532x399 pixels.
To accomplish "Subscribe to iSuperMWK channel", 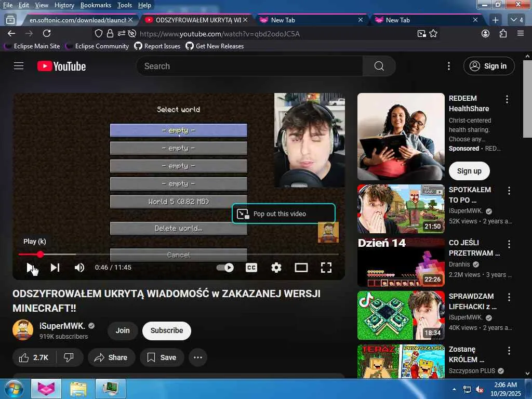I will (x=167, y=330).
